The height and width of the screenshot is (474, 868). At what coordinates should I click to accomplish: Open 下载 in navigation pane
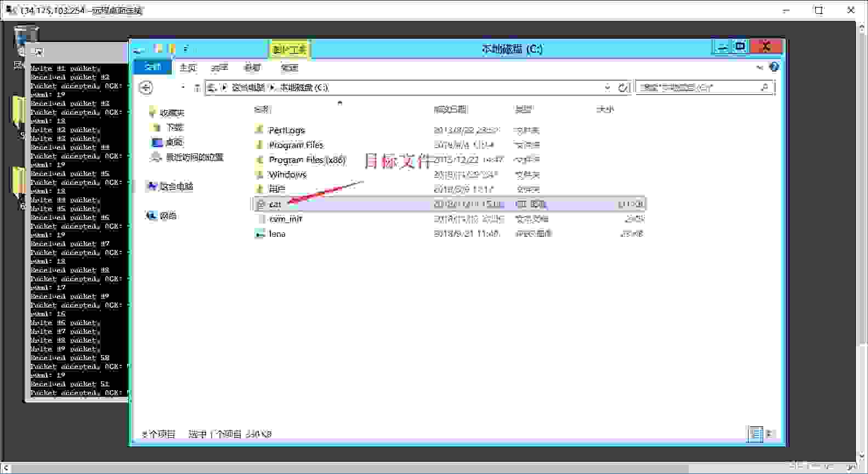(x=174, y=127)
